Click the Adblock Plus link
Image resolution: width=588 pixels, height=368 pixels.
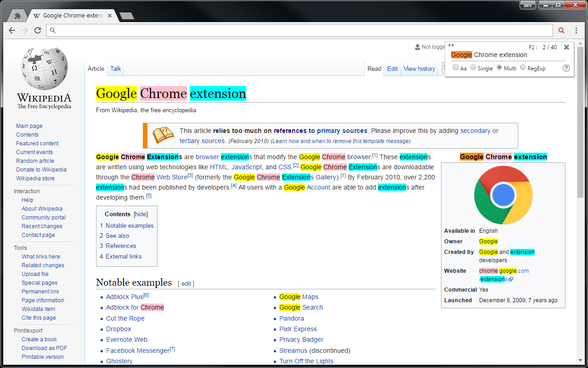pos(124,297)
